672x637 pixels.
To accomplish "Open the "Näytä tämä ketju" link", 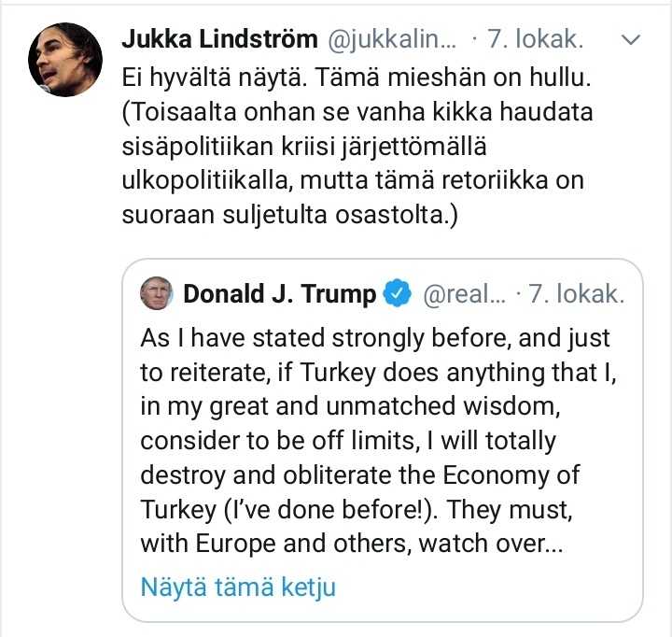I will (x=238, y=587).
